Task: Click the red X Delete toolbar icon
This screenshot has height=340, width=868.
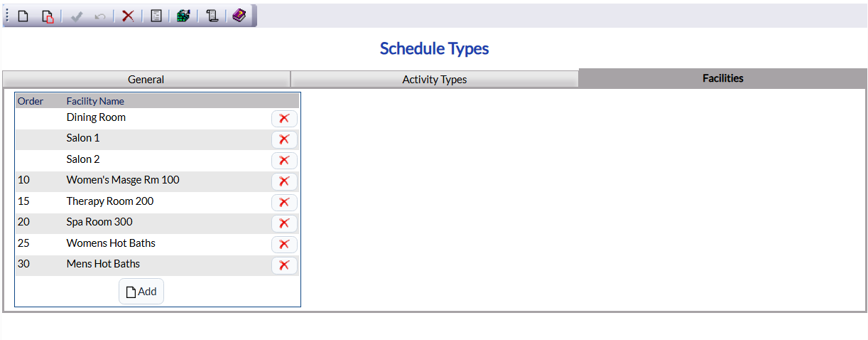Action: click(128, 16)
